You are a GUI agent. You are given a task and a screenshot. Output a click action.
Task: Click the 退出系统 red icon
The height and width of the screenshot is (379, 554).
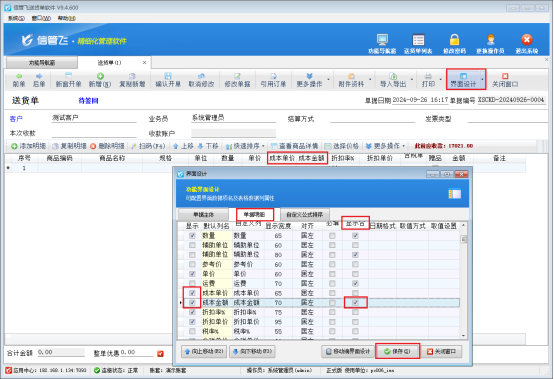click(526, 40)
